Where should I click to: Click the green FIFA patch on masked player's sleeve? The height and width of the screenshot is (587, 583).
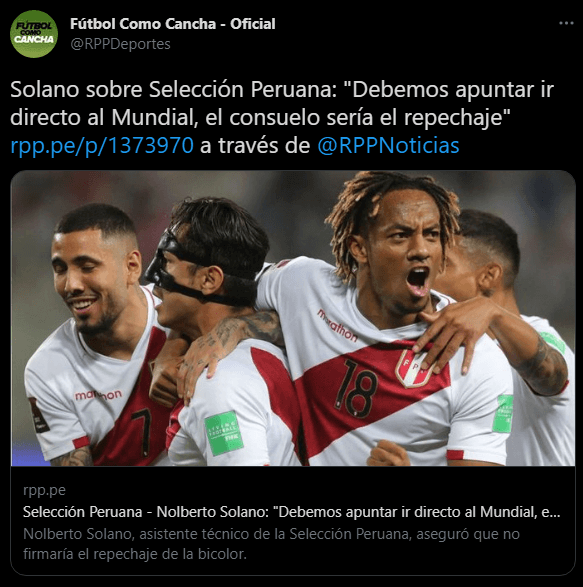tap(224, 433)
